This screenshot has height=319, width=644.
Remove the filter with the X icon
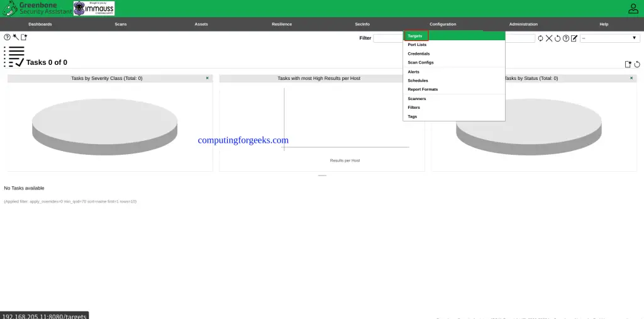(548, 38)
